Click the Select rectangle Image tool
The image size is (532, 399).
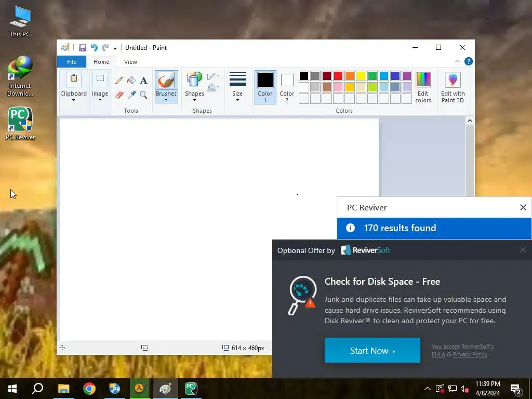pyautogui.click(x=100, y=79)
